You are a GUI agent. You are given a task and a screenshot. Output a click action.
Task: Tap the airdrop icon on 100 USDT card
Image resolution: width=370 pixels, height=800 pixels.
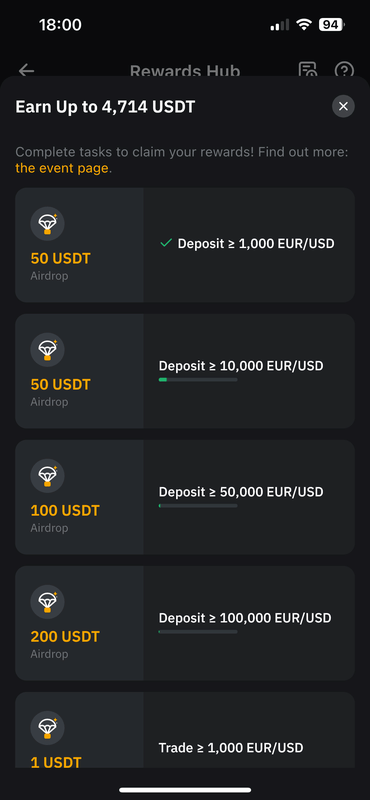[47, 476]
